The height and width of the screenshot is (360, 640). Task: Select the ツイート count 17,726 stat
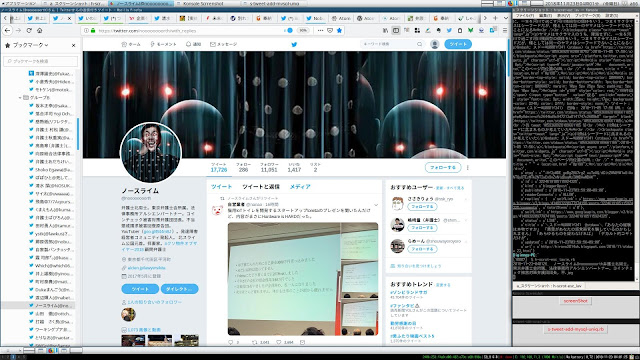click(219, 167)
